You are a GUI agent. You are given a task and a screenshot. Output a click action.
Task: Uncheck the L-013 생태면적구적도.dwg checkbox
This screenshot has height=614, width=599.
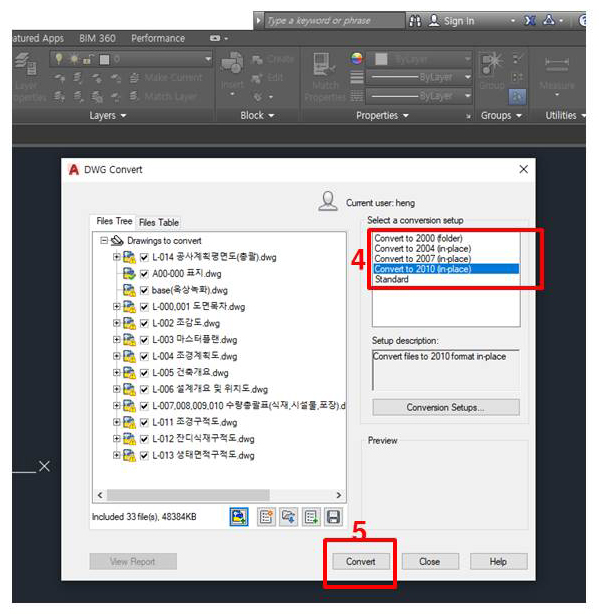[x=144, y=455]
